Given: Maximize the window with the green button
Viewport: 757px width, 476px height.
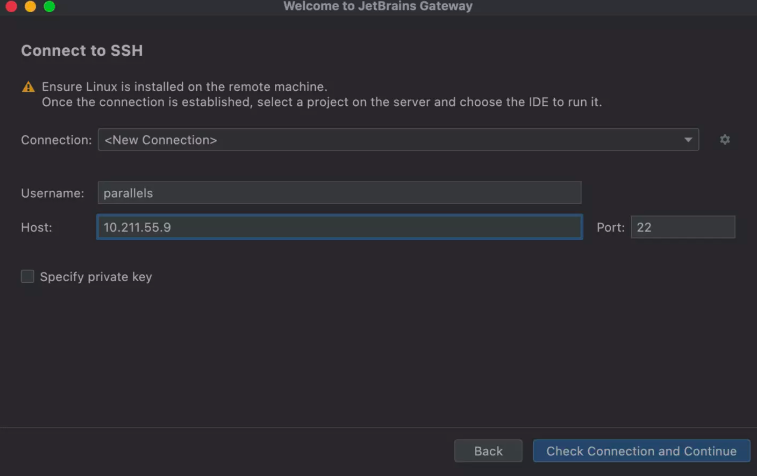Looking at the screenshot, I should [49, 7].
